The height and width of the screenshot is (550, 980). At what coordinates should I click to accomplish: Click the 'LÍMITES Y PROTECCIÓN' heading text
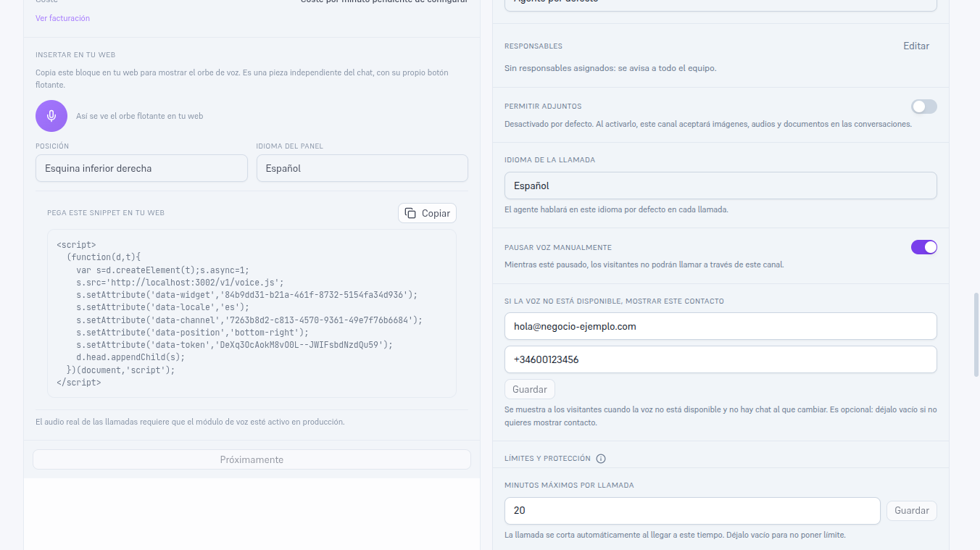pos(547,459)
